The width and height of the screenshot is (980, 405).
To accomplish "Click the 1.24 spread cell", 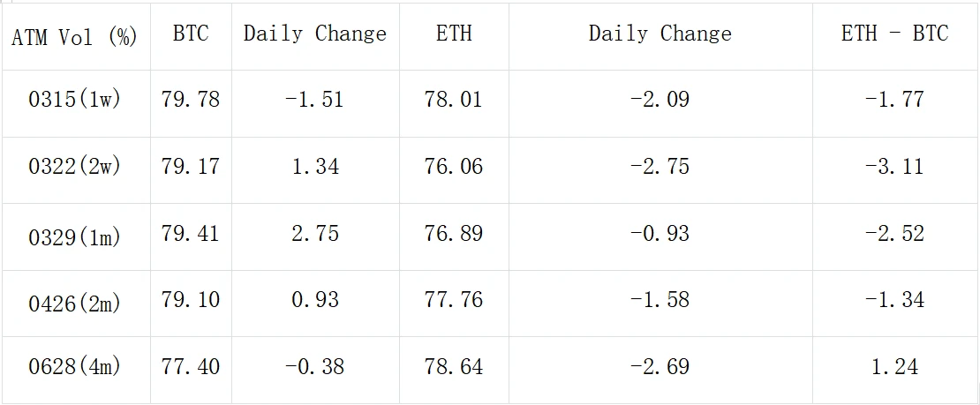I will tap(894, 366).
